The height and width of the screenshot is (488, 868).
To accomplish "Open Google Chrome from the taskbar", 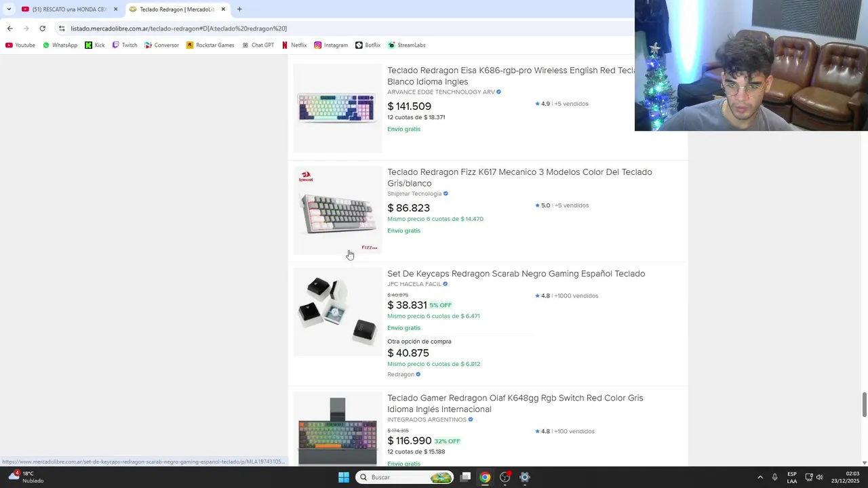I will [x=485, y=477].
